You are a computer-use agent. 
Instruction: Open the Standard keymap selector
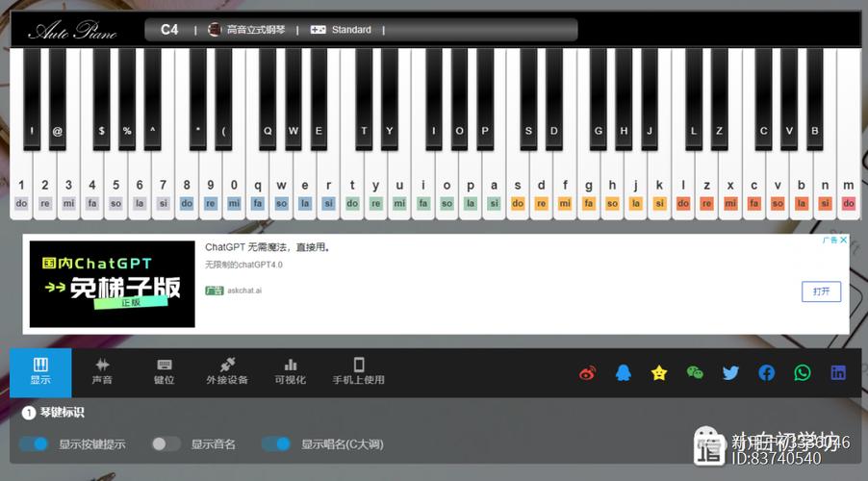pyautogui.click(x=341, y=30)
